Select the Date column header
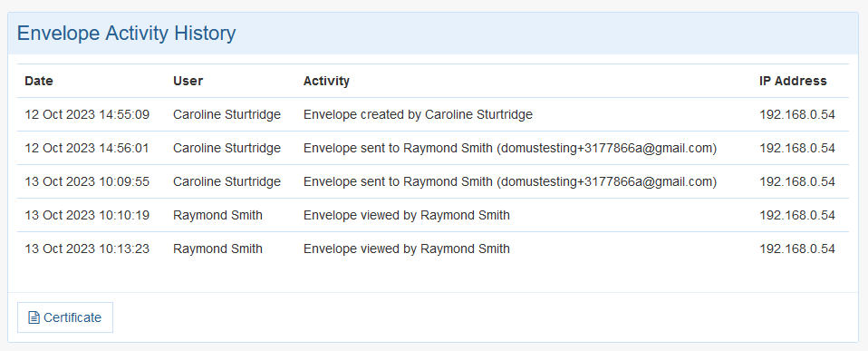Viewport: 868px width, 351px height. click(x=39, y=81)
